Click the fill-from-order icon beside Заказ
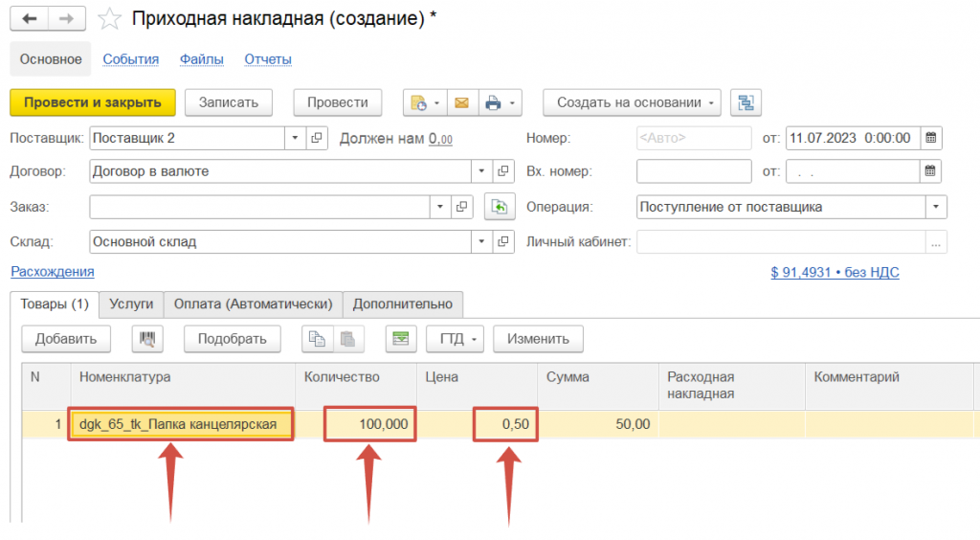980x540 pixels. (x=498, y=207)
